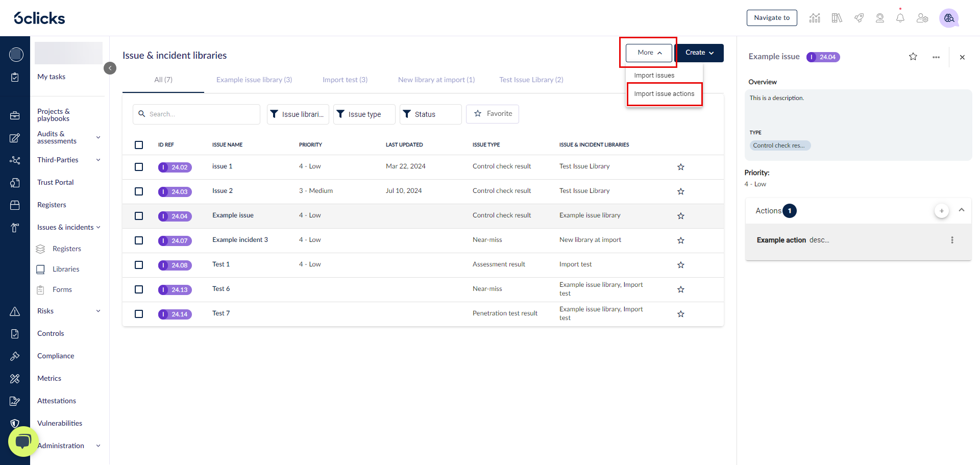Click the Navigate to button
The width and height of the screenshot is (980, 465).
772,18
